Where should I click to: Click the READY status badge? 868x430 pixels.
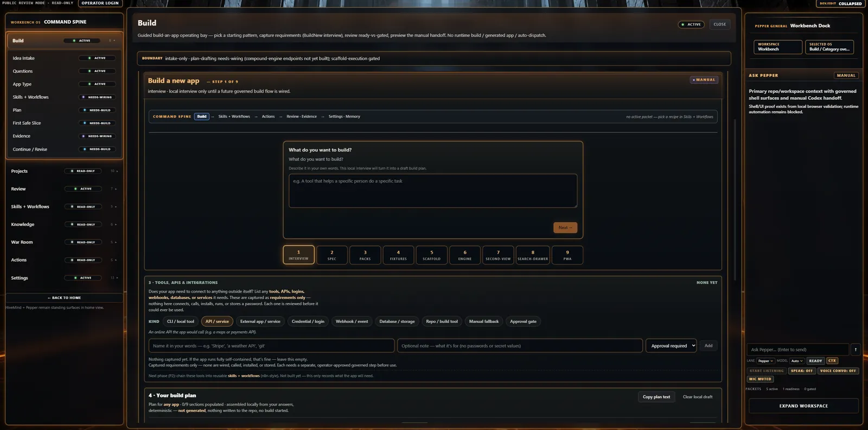coord(815,361)
